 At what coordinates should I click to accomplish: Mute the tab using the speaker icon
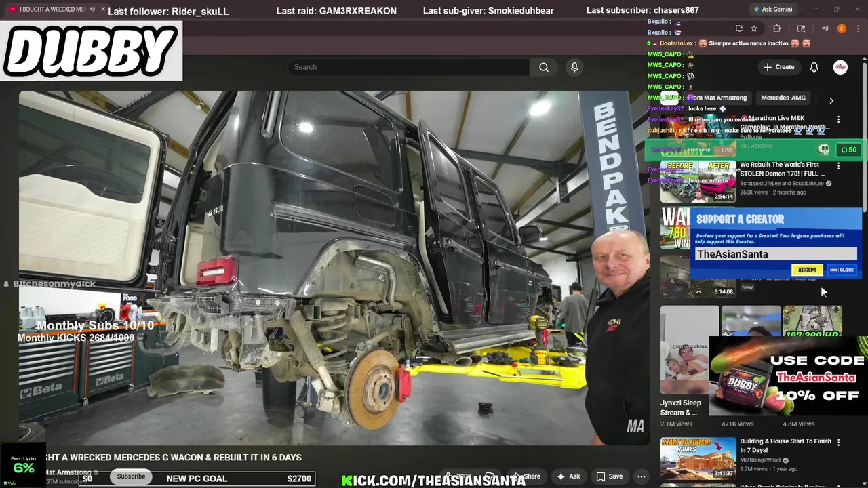click(x=92, y=9)
